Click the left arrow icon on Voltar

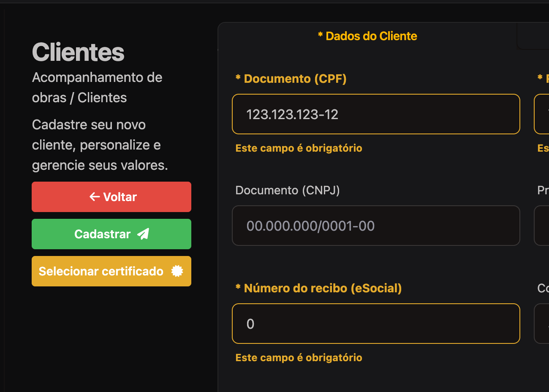click(x=94, y=197)
